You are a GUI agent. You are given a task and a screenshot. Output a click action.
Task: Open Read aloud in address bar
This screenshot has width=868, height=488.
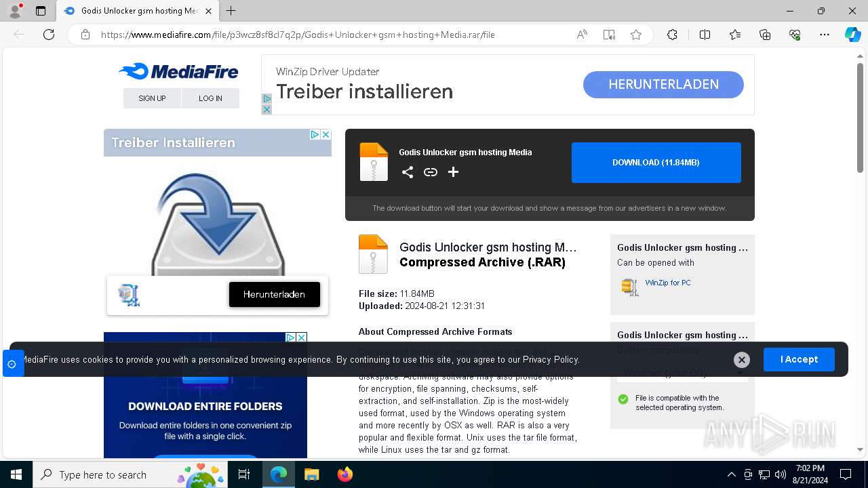[x=582, y=35]
